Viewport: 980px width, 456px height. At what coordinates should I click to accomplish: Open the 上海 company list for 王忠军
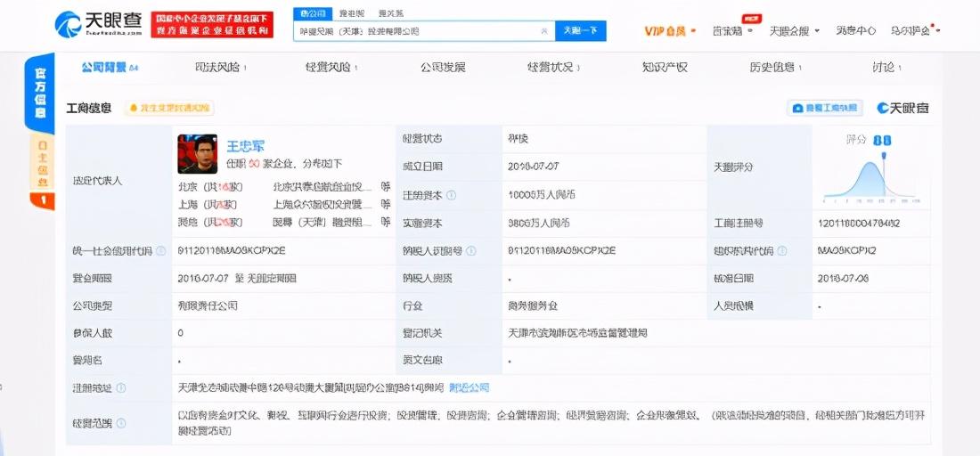(x=207, y=204)
